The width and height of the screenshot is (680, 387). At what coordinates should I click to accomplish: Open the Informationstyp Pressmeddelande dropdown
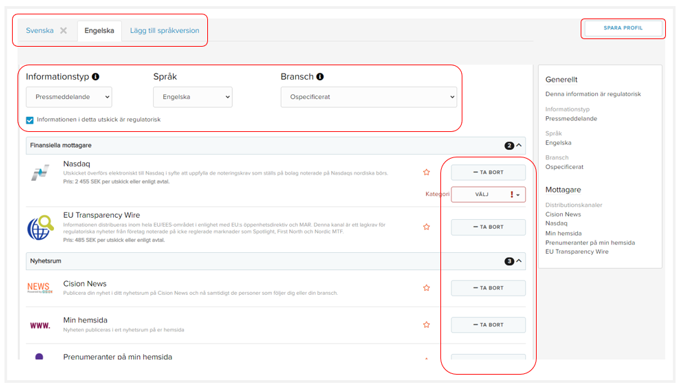pyautogui.click(x=69, y=97)
